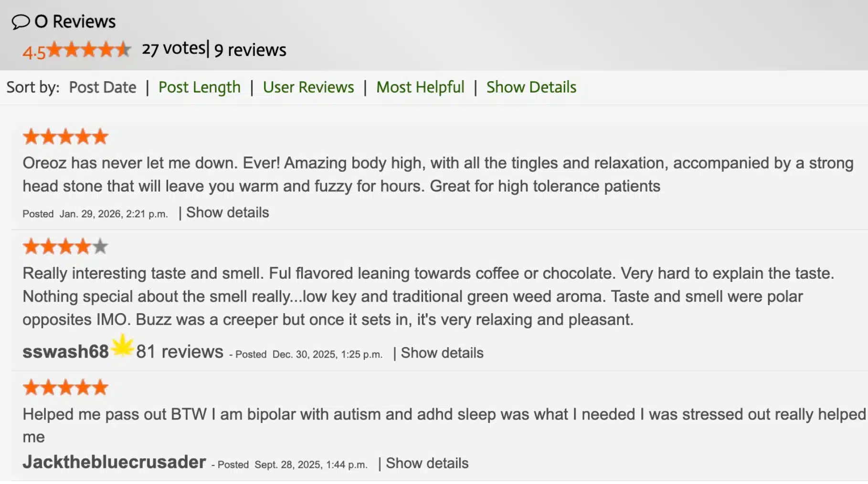Expand details of sswash68's review
Viewport: 868px width, 484px height.
click(x=442, y=353)
